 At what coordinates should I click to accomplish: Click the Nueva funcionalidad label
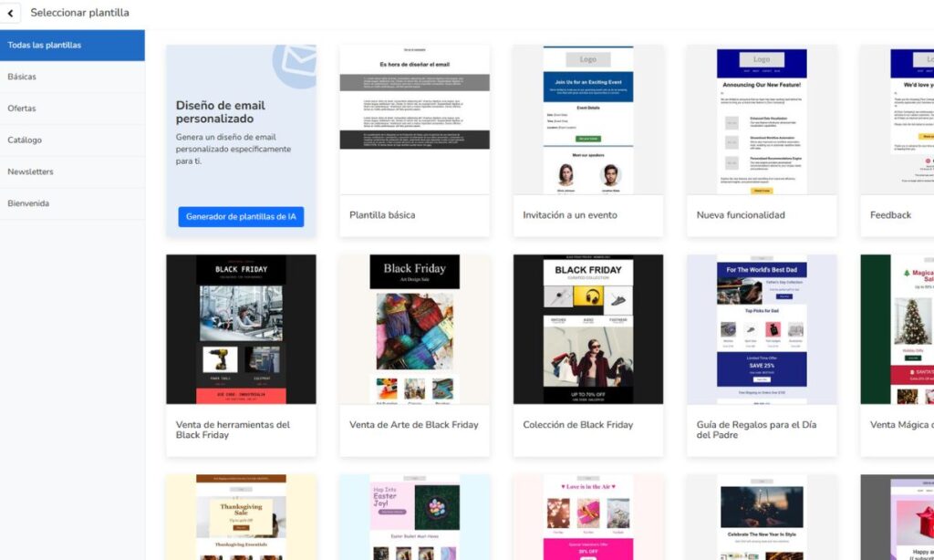tap(741, 215)
